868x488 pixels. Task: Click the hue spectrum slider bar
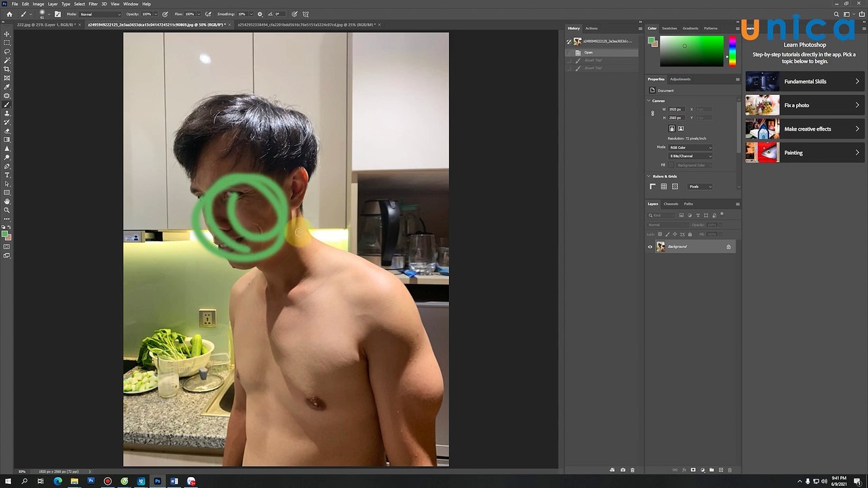point(732,51)
